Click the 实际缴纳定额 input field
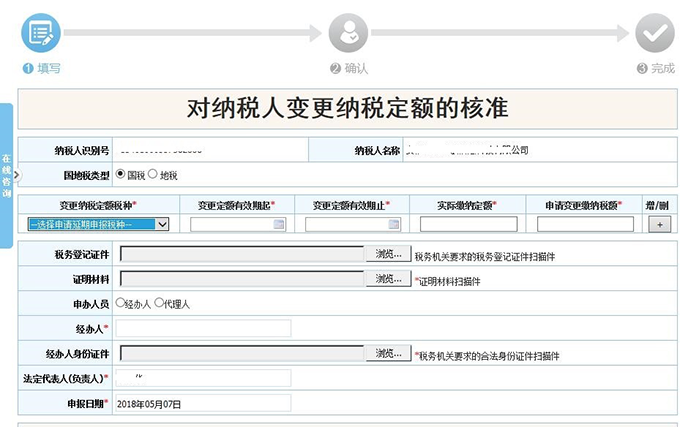 [x=468, y=225]
